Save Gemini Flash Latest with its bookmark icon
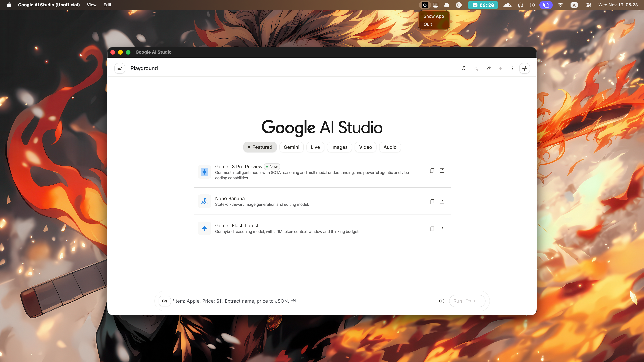This screenshot has height=362, width=644. [x=442, y=229]
